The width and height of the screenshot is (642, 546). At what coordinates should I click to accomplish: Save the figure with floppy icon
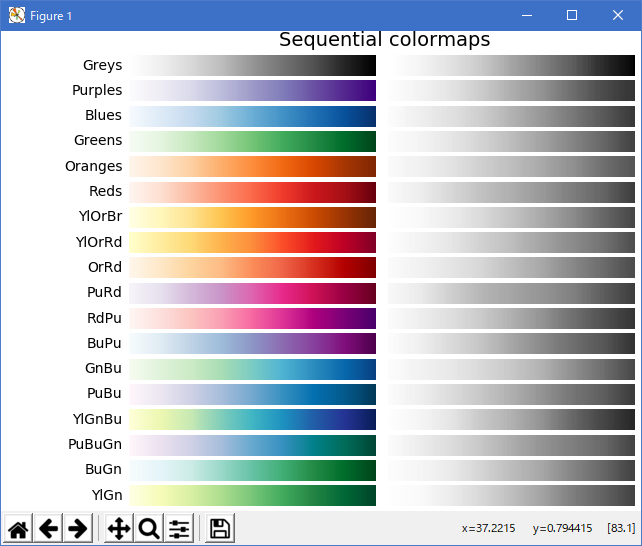point(220,528)
